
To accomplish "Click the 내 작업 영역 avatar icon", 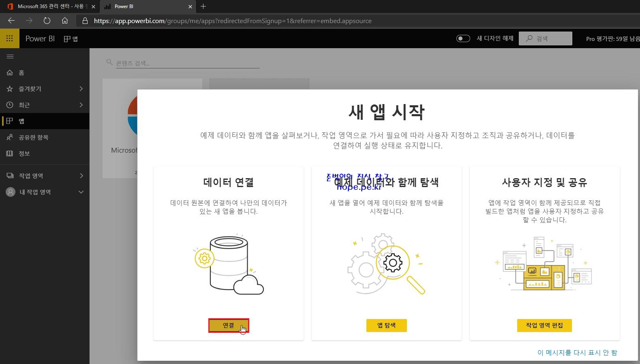I will pos(11,192).
